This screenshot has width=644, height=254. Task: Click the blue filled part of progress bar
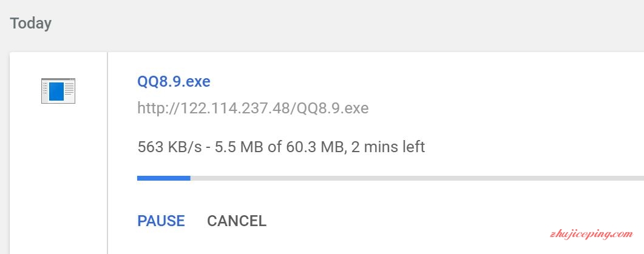(163, 178)
